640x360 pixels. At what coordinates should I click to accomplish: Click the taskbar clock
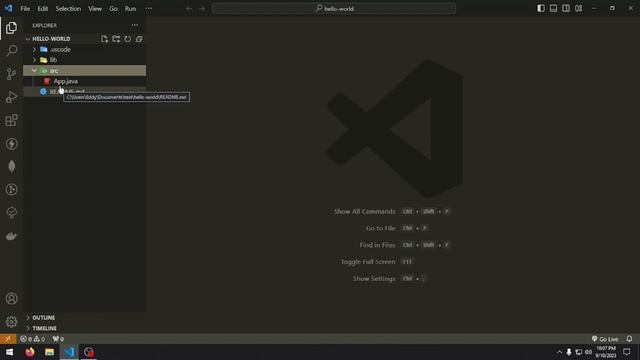point(606,352)
